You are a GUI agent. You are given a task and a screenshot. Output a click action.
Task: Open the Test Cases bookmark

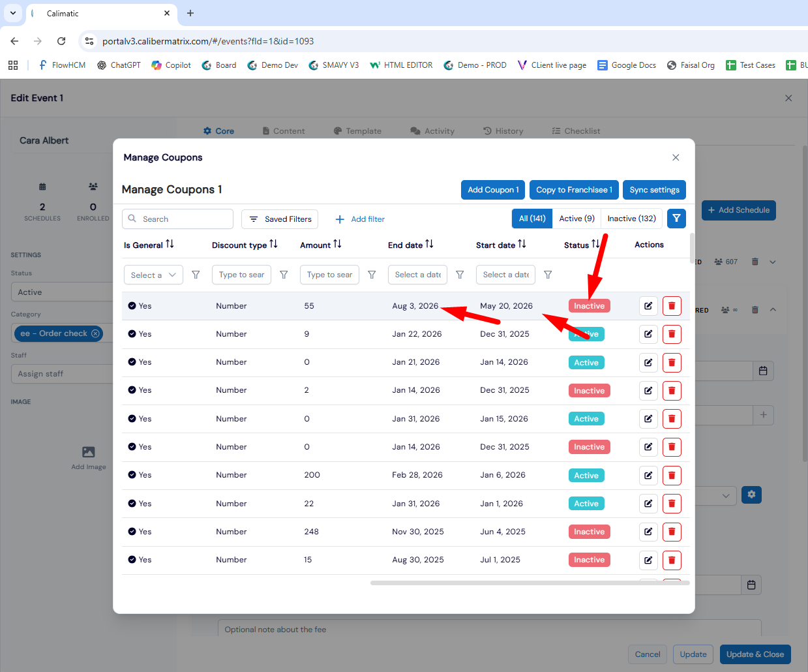click(751, 65)
